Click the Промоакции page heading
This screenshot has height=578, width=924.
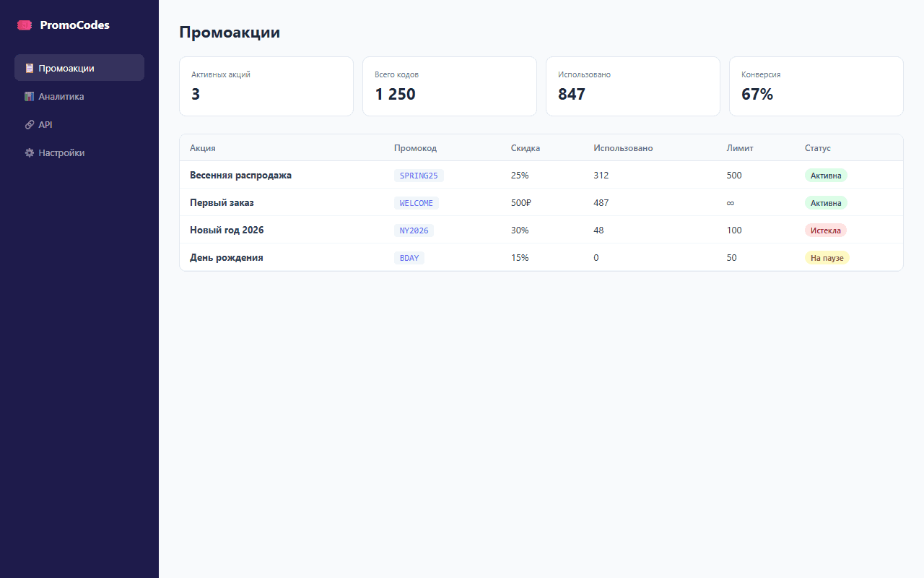click(230, 32)
